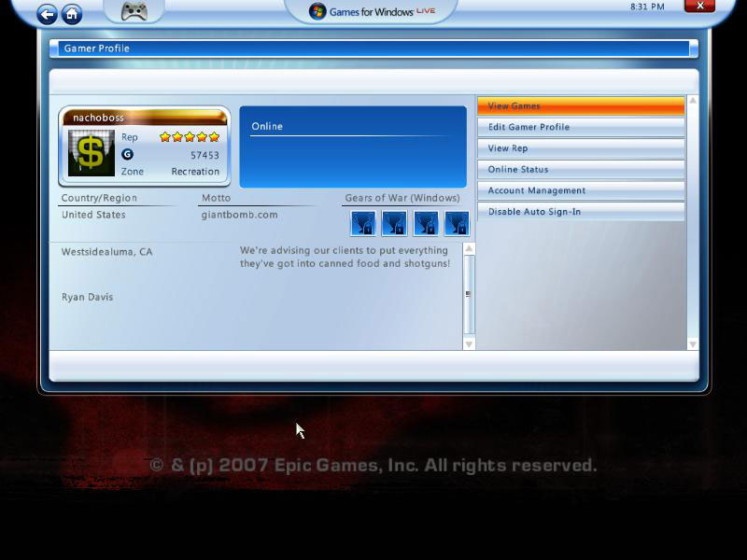Click the 8:31 PM clock

(x=647, y=7)
